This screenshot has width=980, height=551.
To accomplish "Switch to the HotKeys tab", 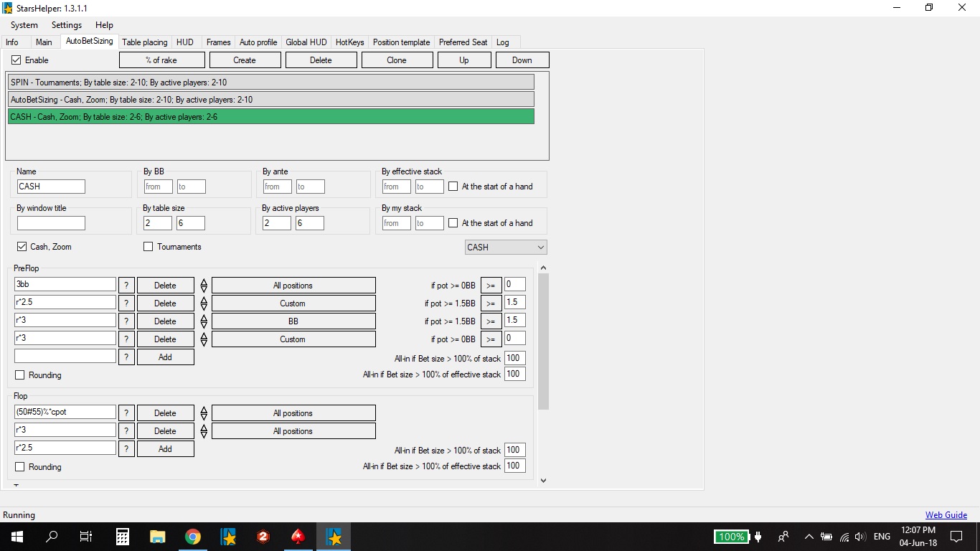I will pos(350,42).
